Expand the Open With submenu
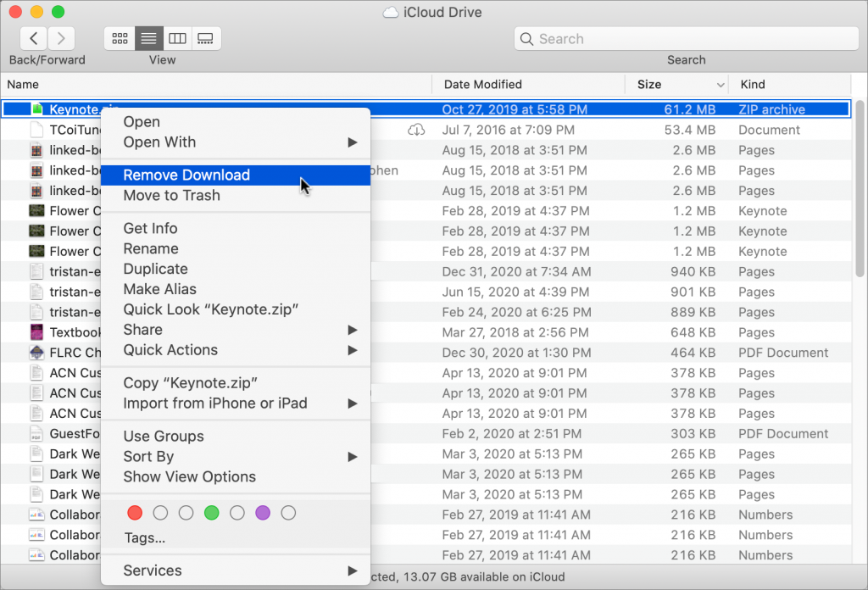This screenshot has width=868, height=590. pos(236,142)
